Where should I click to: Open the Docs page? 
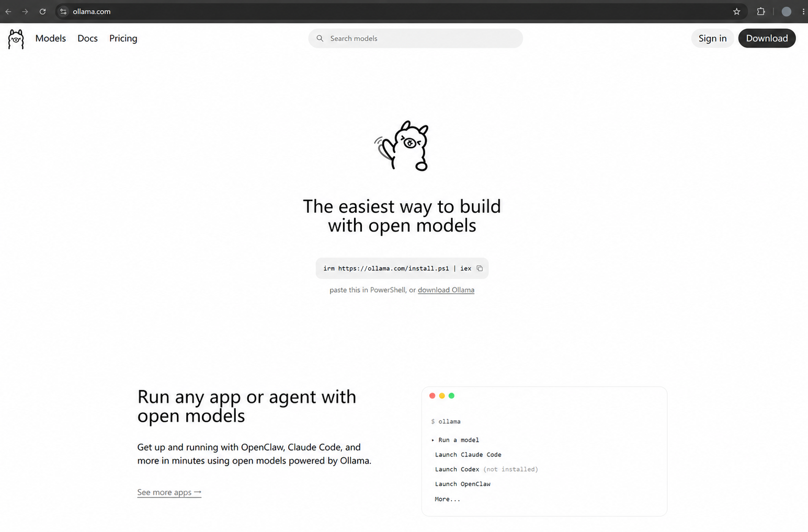pyautogui.click(x=87, y=38)
